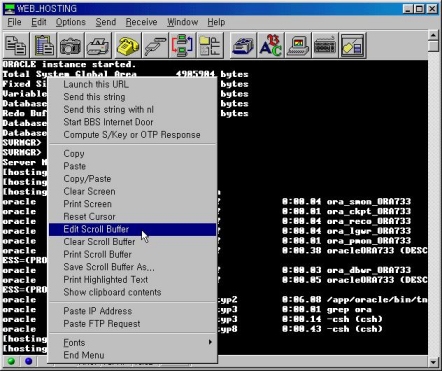Screen dimensions: 442x371
Task: Click the copy documents toolbar icon
Action: pos(16,45)
